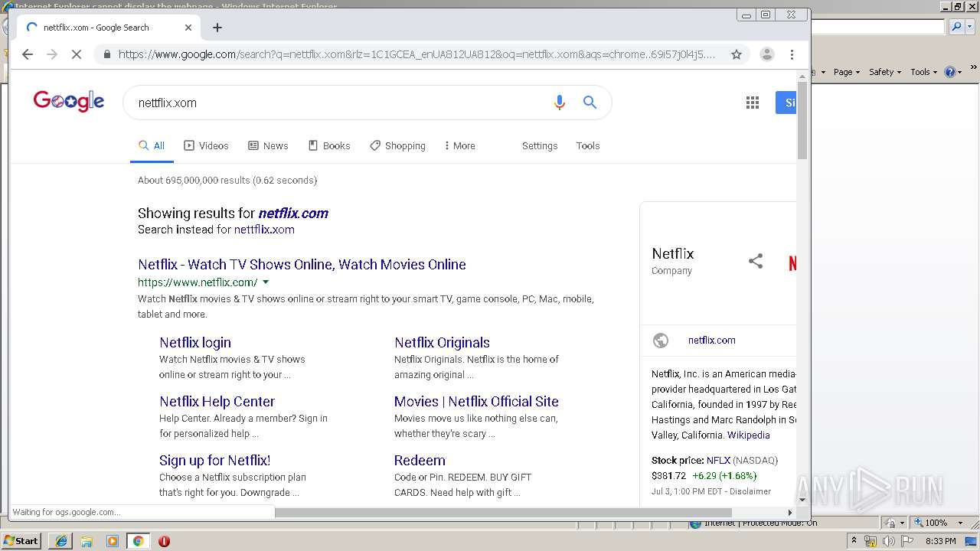This screenshot has width=980, height=551.
Task: Switch to News results
Action: pos(268,145)
